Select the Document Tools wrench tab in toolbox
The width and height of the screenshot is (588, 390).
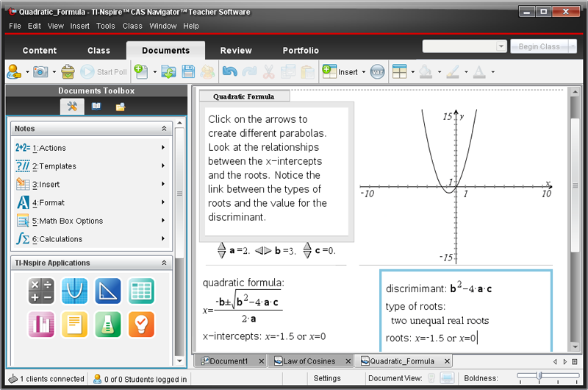pyautogui.click(x=72, y=107)
